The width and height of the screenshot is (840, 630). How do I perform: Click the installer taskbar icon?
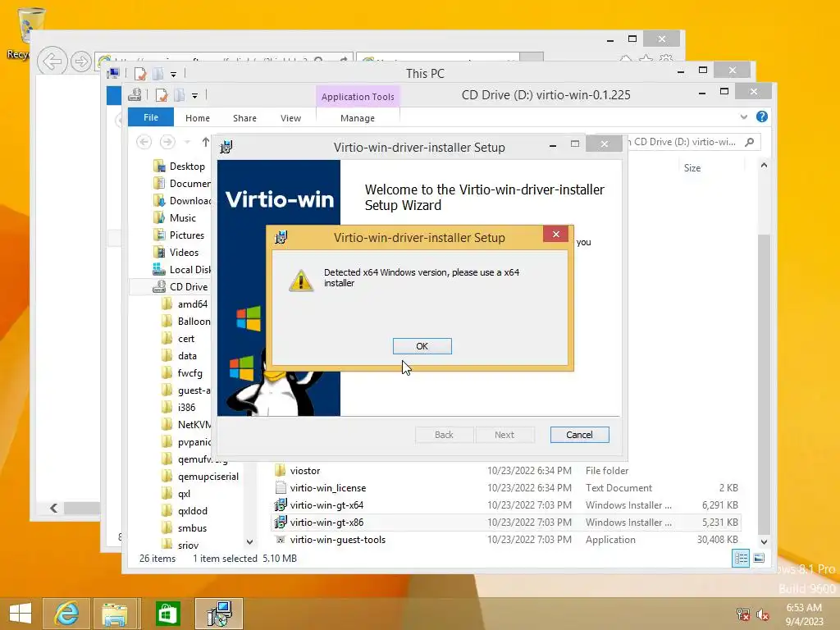[218, 614]
